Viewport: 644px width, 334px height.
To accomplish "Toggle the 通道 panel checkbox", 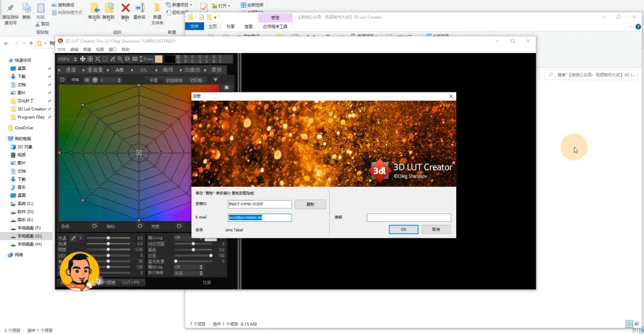I will (x=60, y=70).
